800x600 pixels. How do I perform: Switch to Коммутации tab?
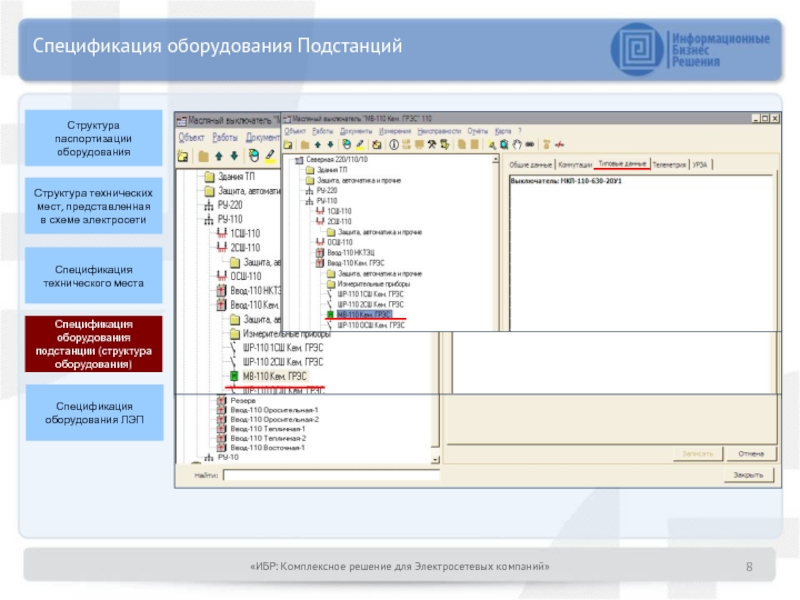(x=575, y=165)
